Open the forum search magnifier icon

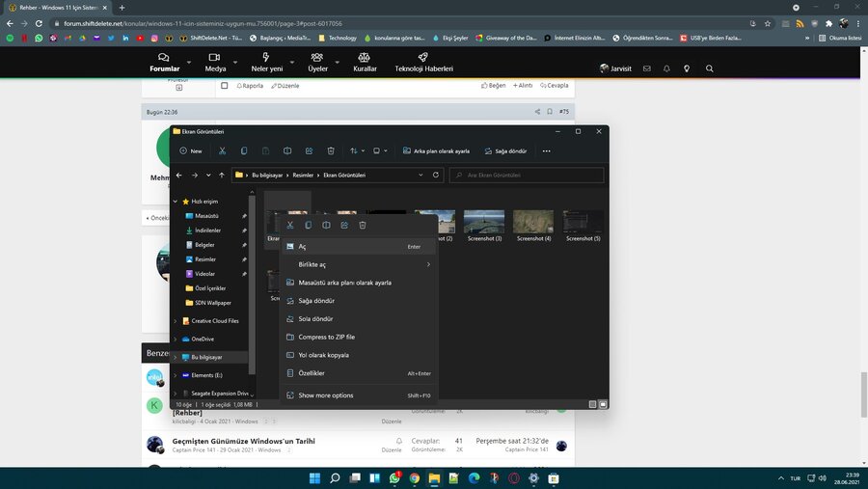710,68
